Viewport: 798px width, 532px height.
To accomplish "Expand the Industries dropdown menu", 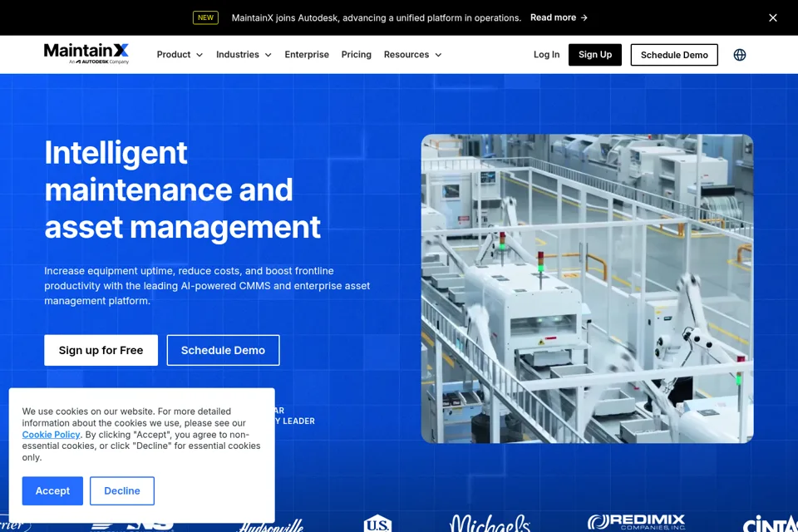I will [244, 55].
